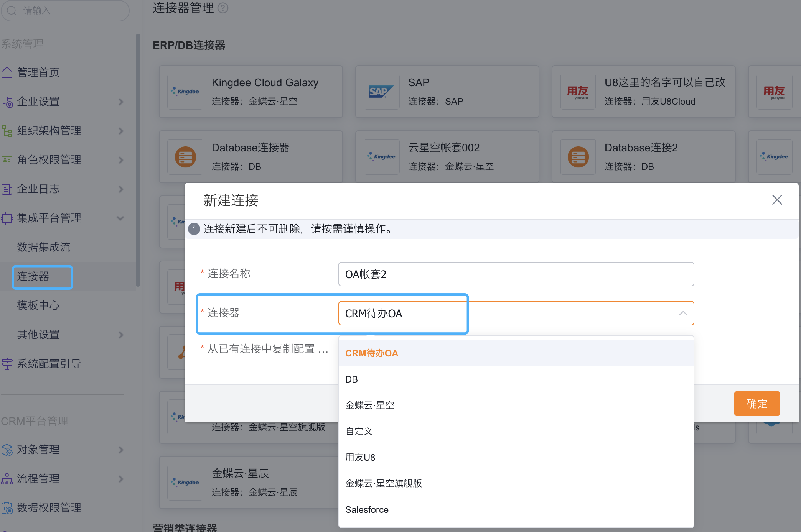
Task: Click the 对象管理 cube icon
Action: [7, 450]
